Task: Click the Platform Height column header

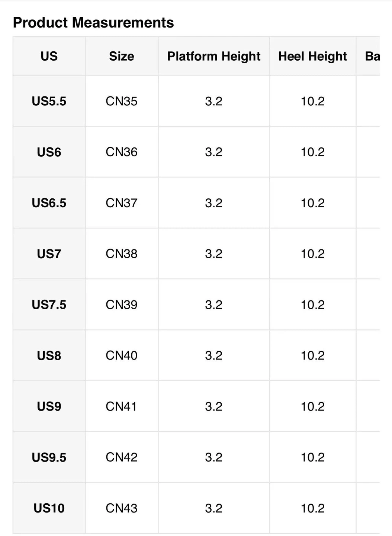Action: click(213, 56)
